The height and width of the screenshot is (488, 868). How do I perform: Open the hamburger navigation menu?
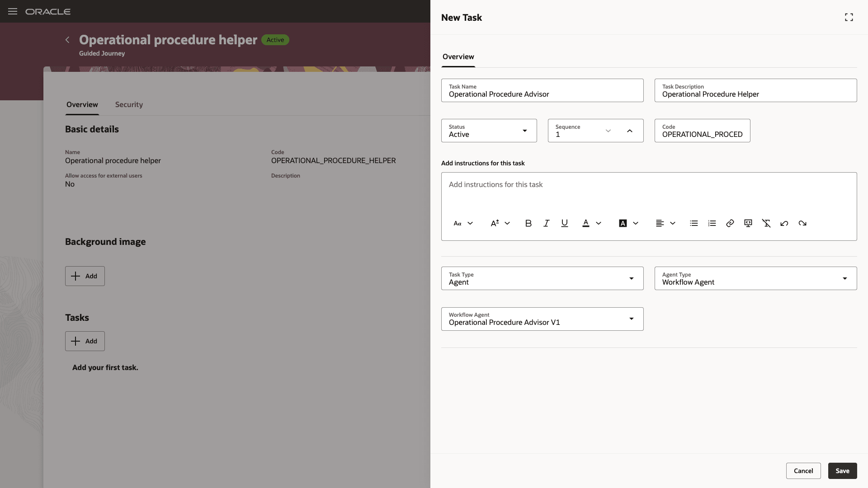[x=12, y=11]
